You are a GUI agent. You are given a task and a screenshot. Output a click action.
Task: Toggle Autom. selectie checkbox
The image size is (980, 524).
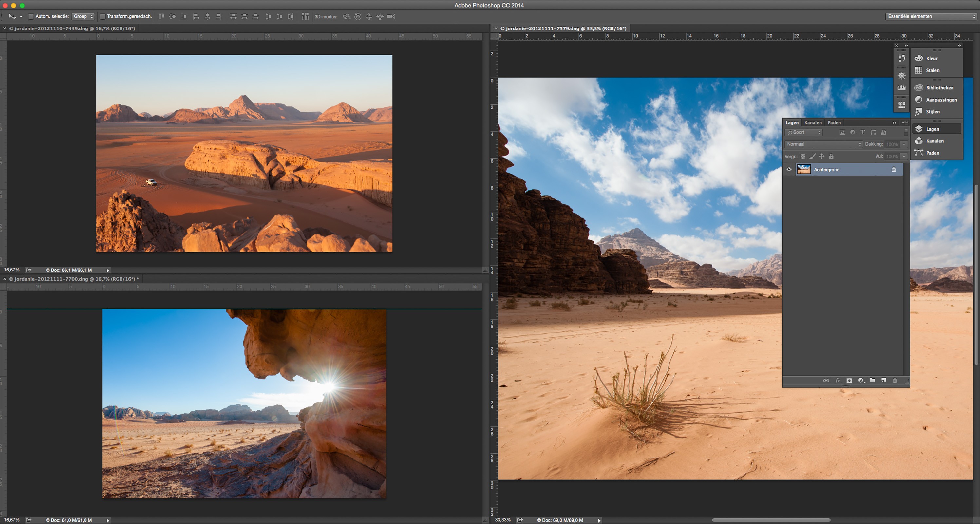coord(31,16)
